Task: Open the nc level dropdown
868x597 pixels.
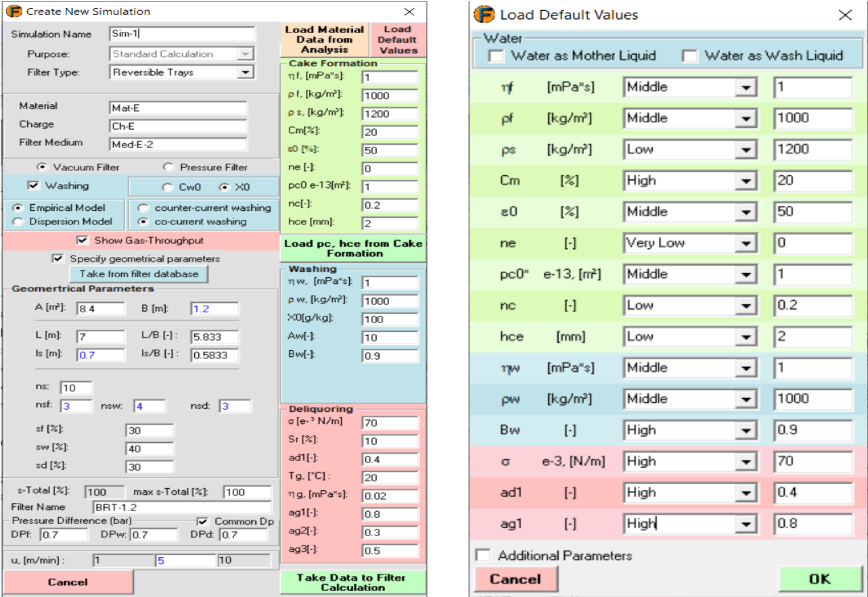Action: pos(745,305)
